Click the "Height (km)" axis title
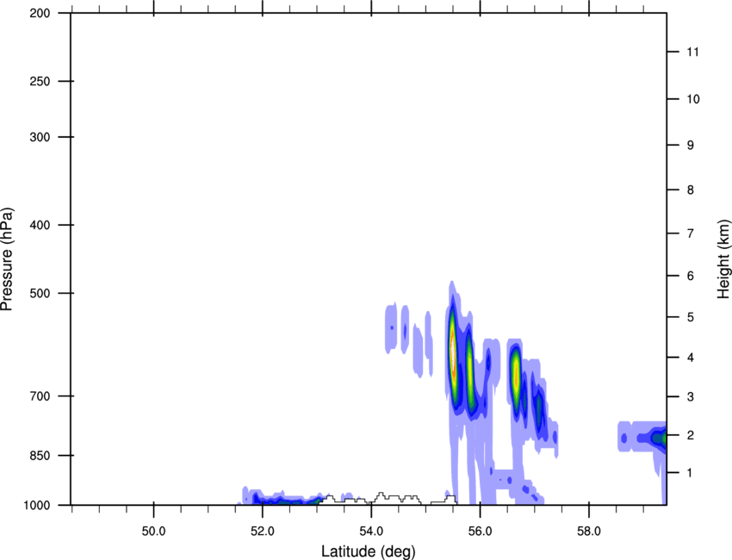 coord(723,258)
